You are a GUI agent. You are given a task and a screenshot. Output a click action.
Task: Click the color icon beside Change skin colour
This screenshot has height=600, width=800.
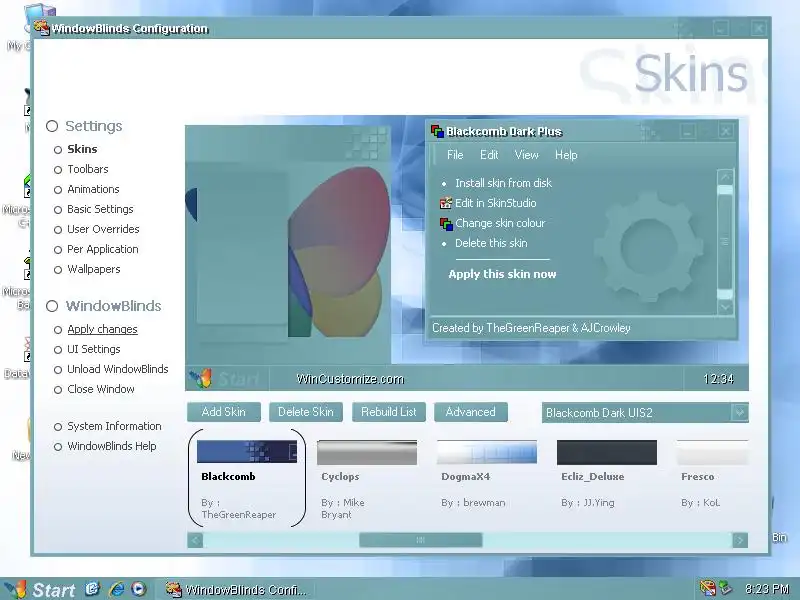click(446, 223)
